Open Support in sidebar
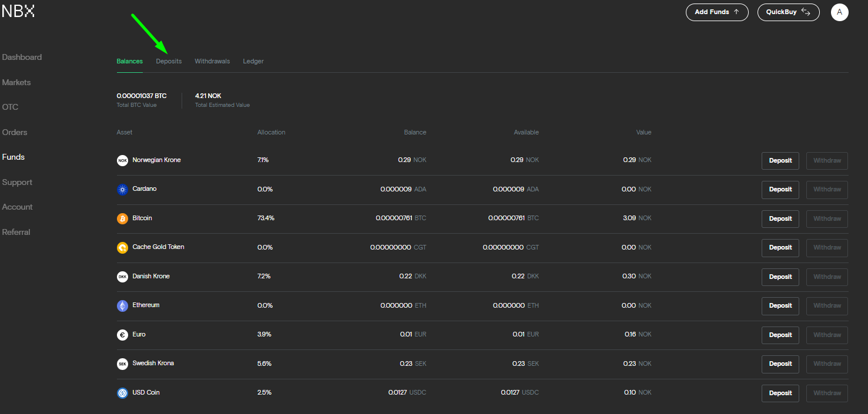The image size is (868, 414). [17, 182]
